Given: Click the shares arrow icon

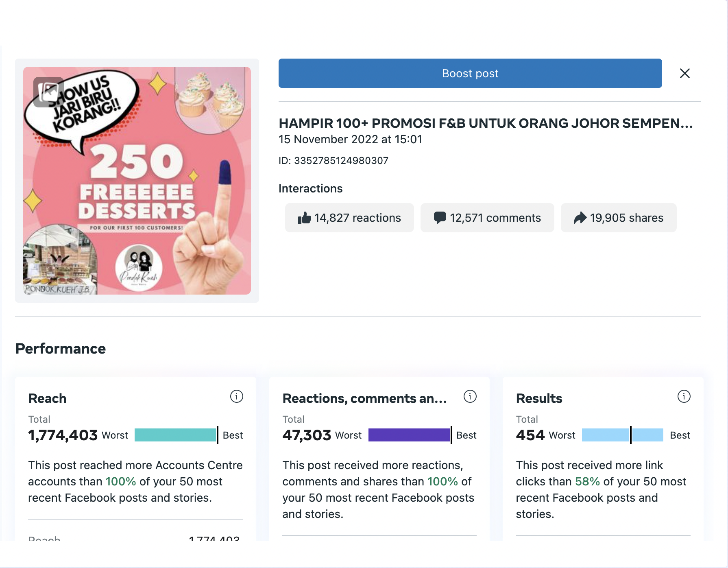Looking at the screenshot, I should coord(580,218).
